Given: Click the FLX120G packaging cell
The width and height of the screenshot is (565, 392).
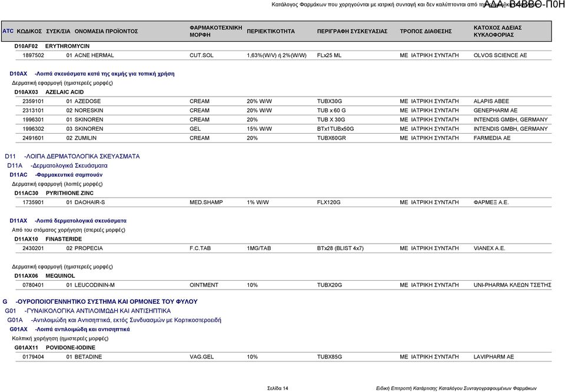Looking at the screenshot, I should 328,202.
